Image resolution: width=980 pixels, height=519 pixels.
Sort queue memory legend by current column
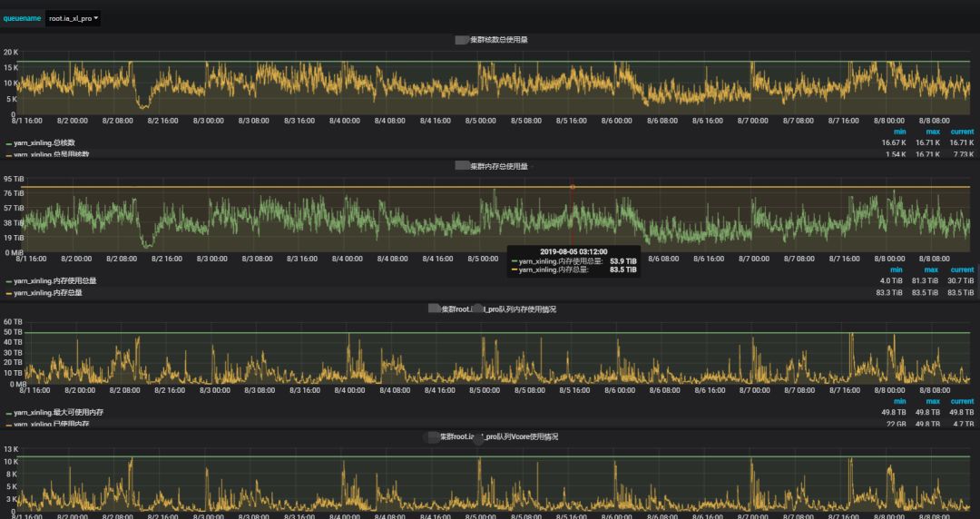pyautogui.click(x=963, y=401)
